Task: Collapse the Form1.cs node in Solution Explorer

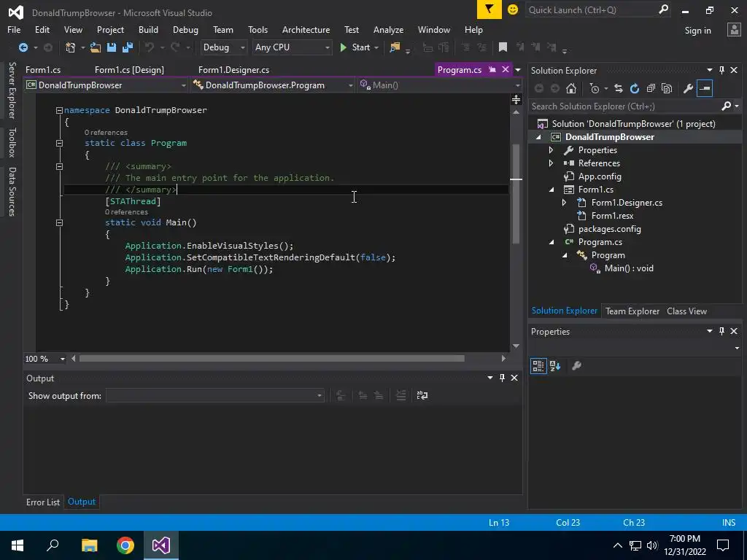Action: coord(551,190)
